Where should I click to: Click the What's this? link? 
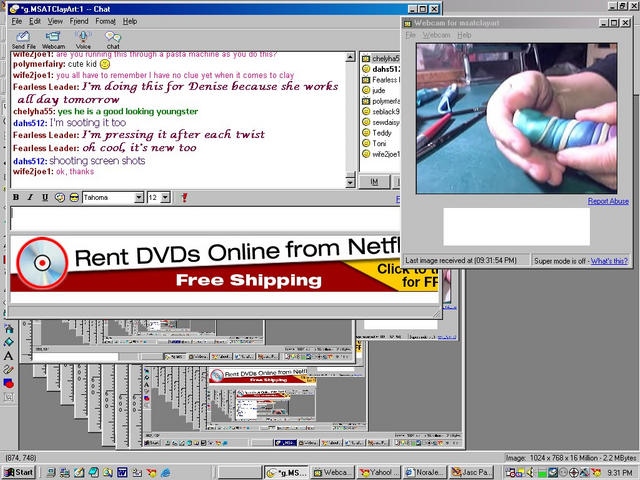coord(609,261)
